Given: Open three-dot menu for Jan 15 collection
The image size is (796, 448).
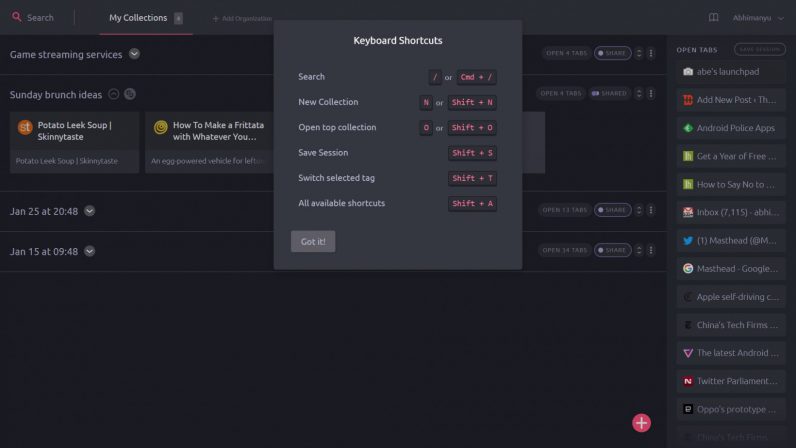Looking at the screenshot, I should [x=651, y=250].
